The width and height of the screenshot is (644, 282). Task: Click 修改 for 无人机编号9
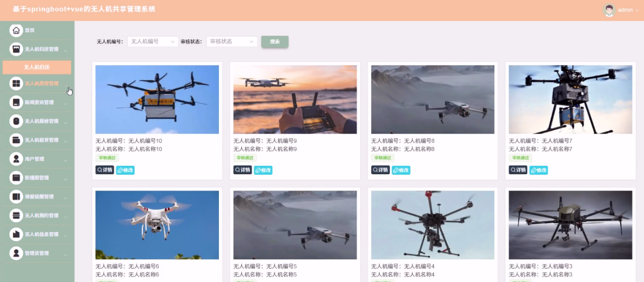263,170
